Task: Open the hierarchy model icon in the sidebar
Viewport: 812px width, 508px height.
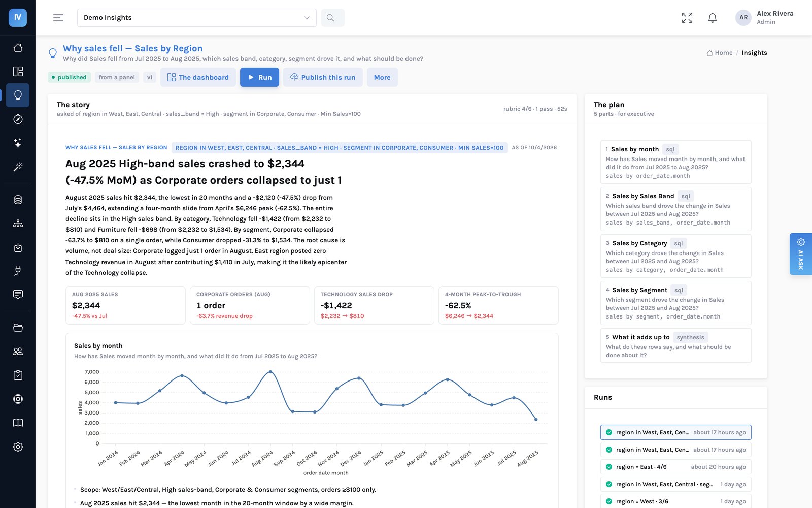Action: coord(18,224)
